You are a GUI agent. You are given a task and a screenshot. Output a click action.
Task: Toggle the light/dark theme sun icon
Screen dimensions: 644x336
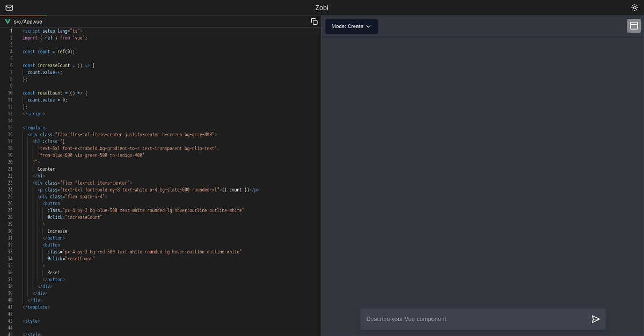point(635,8)
